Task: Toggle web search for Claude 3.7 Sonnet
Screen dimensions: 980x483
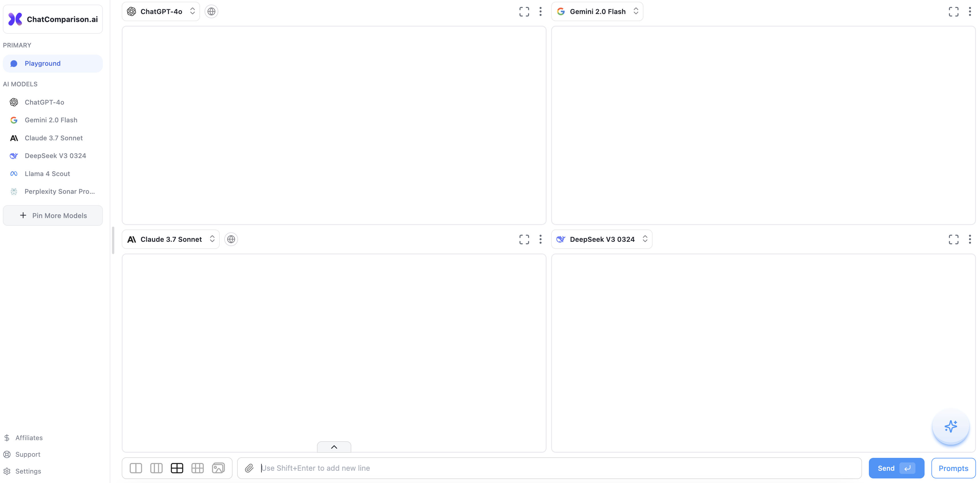Action: pos(231,239)
